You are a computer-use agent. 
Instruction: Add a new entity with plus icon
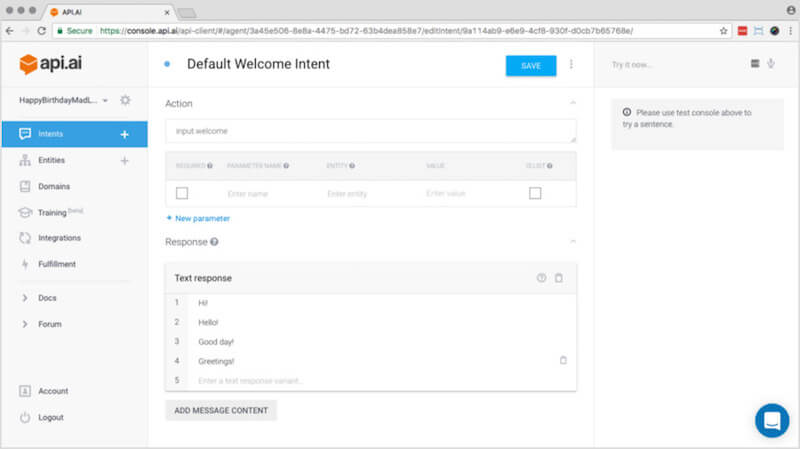click(124, 161)
